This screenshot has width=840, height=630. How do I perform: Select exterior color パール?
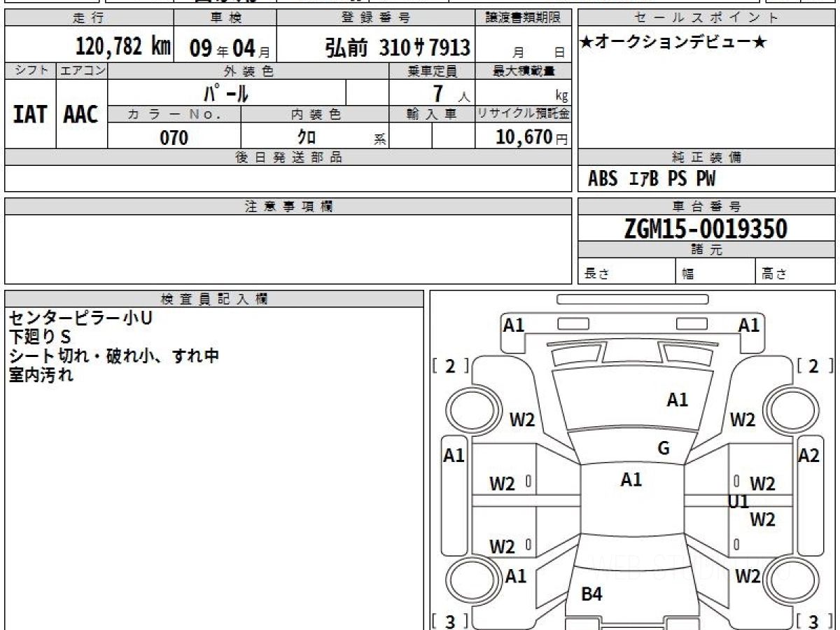coord(226,92)
